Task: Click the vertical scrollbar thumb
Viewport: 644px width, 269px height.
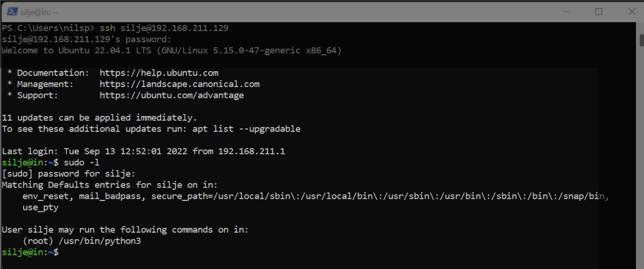Action: (641, 40)
